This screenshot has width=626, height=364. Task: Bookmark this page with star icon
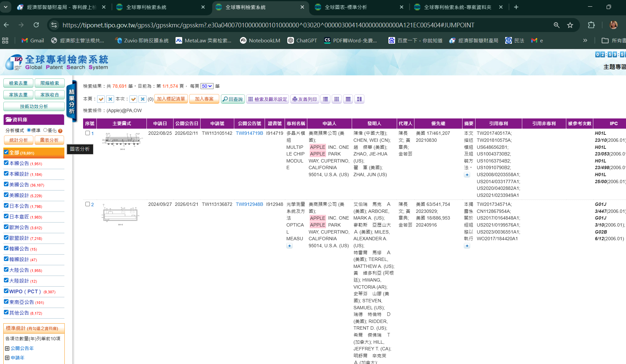coord(570,25)
